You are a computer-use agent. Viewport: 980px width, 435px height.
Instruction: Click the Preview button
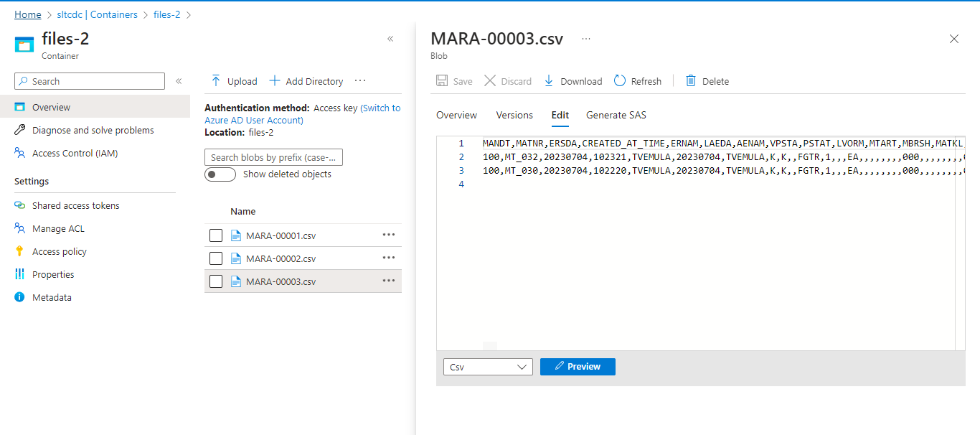(578, 367)
